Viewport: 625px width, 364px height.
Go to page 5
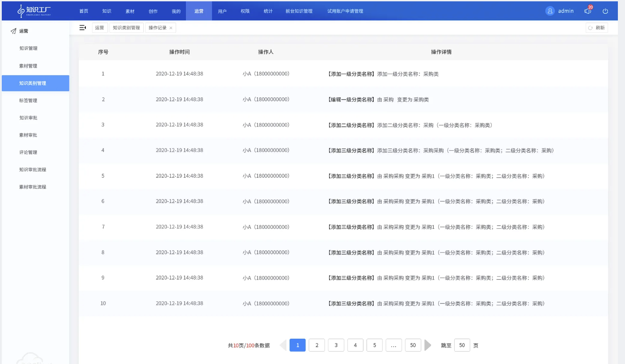(375, 345)
